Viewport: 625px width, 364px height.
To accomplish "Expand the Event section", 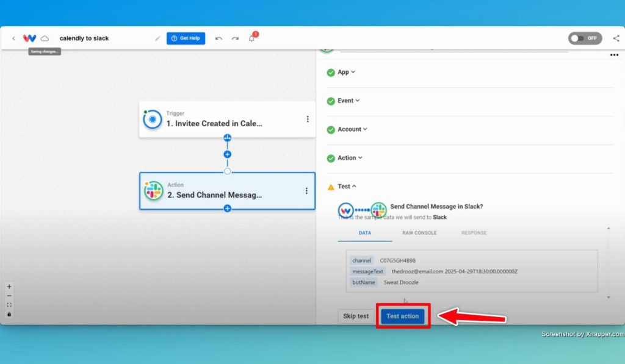I will coord(349,101).
